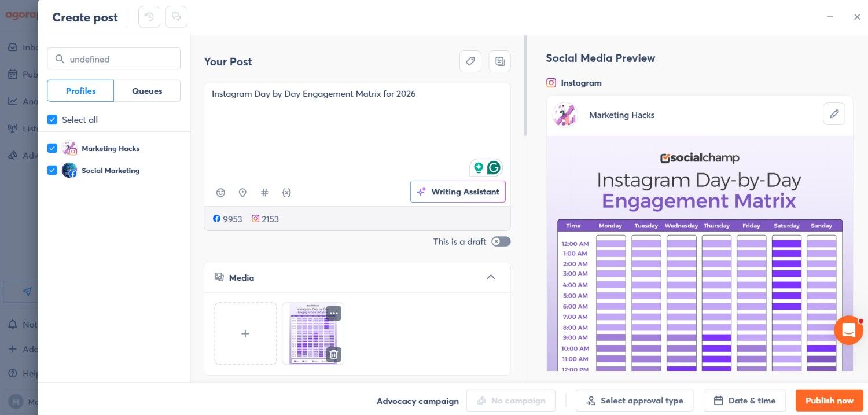The width and height of the screenshot is (868, 415).
Task: Minimize the Create post dialog
Action: coord(830,17)
